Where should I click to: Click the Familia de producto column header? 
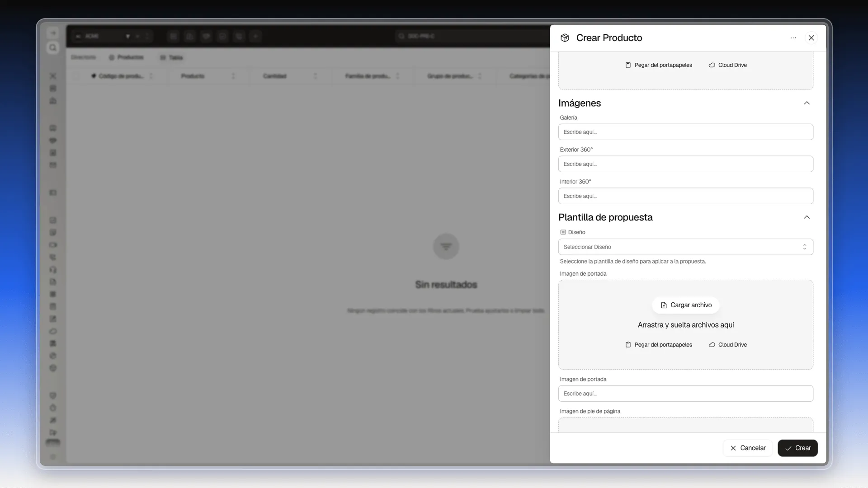pyautogui.click(x=368, y=76)
